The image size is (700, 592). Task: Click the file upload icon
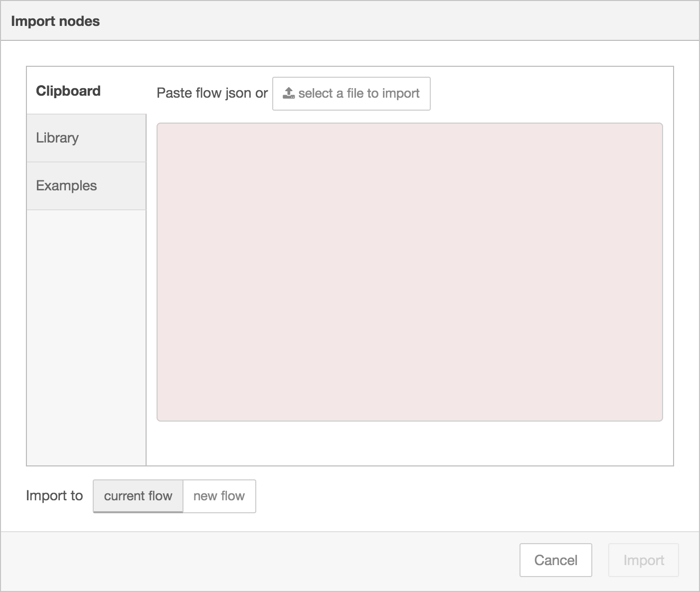[288, 93]
